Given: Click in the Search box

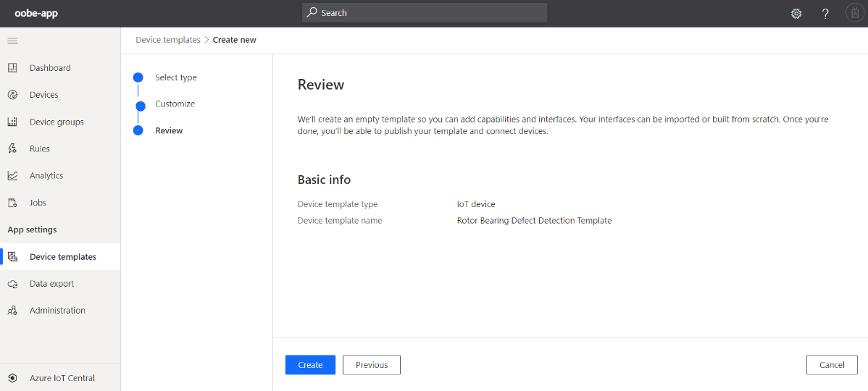Looking at the screenshot, I should tap(425, 13).
